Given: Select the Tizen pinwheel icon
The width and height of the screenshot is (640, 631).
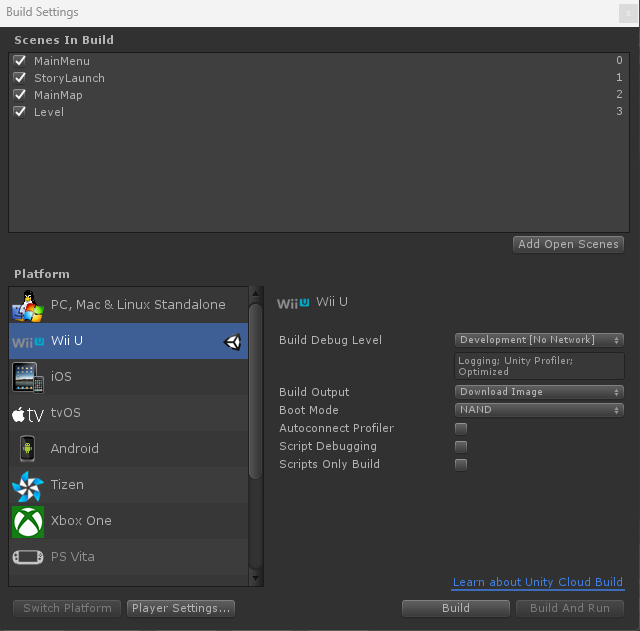Looking at the screenshot, I should click(x=28, y=486).
